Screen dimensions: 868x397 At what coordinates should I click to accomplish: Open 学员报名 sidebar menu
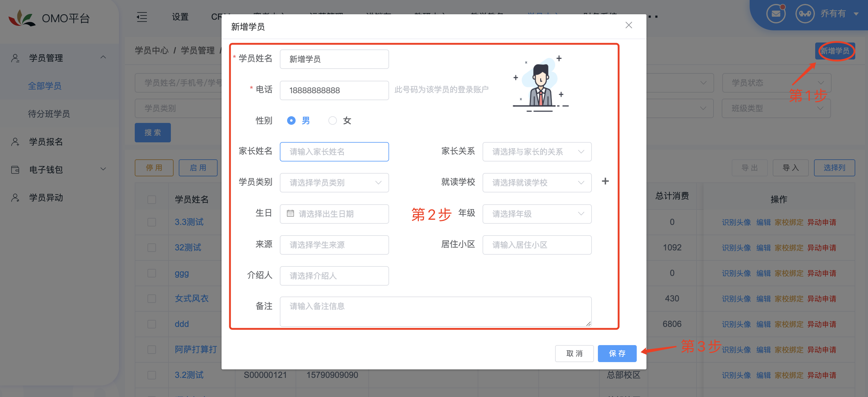(46, 142)
